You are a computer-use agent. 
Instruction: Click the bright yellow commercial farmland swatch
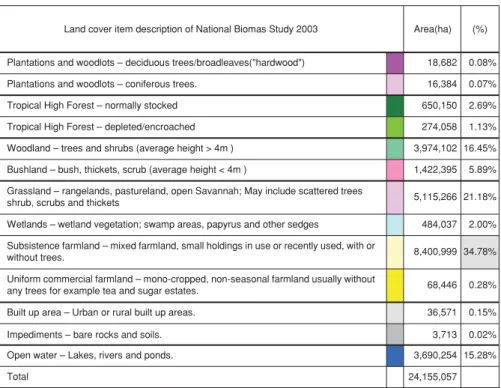point(395,286)
